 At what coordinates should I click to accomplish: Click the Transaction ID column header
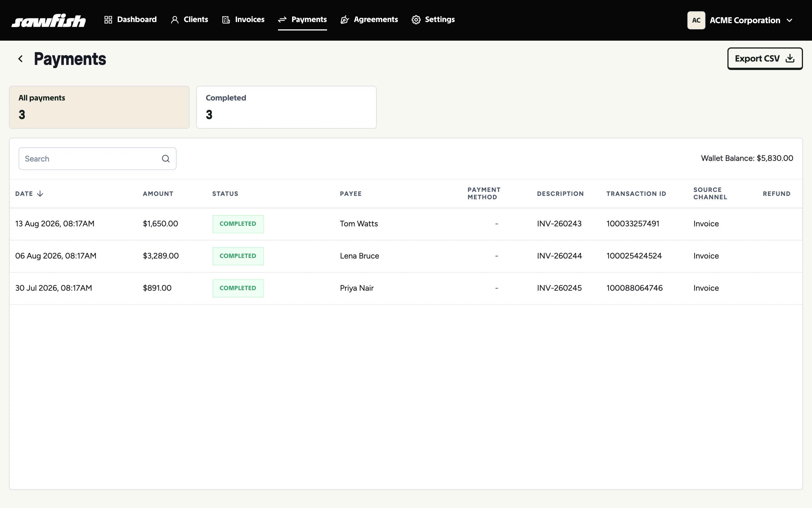tap(636, 194)
